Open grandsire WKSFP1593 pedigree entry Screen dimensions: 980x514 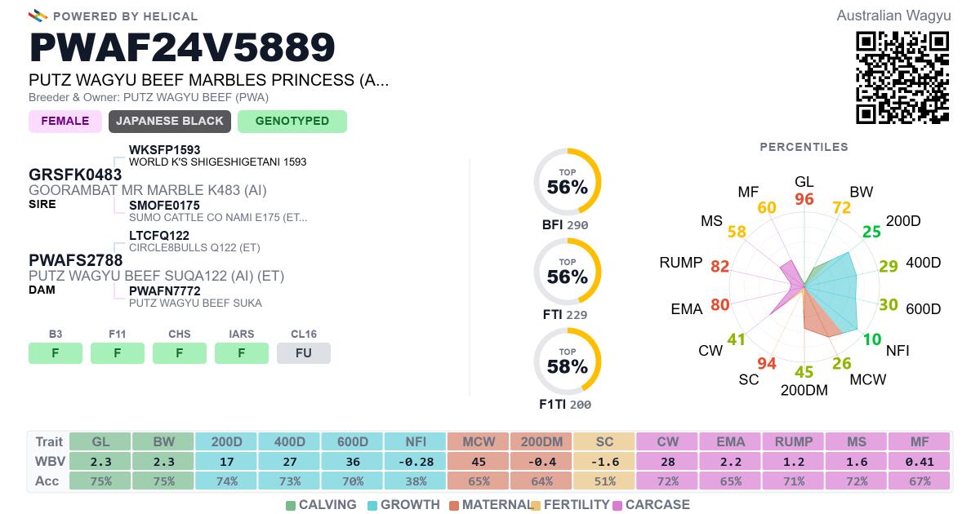click(x=165, y=150)
